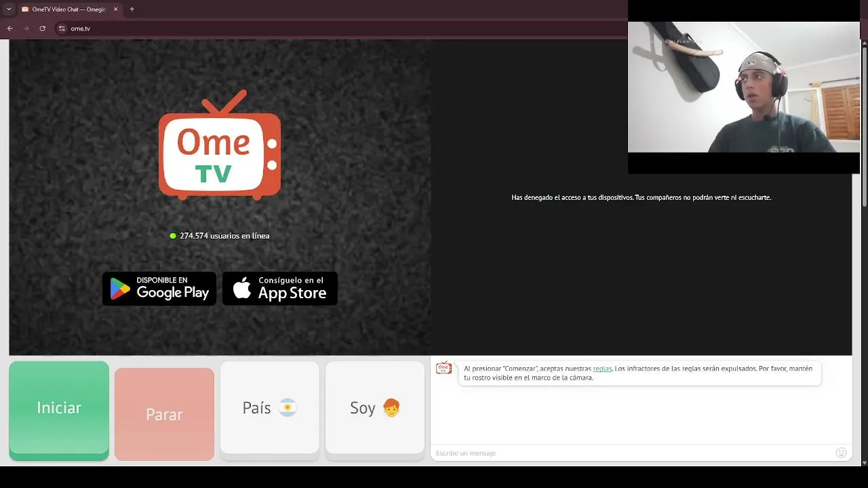
Task: Go back with browser back arrow
Action: pos(9,28)
